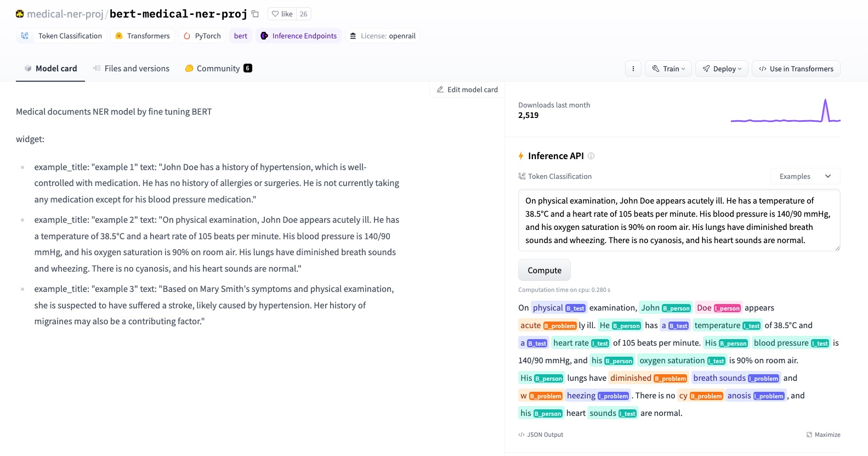This screenshot has height=456, width=868.
Task: Switch to the Community tab
Action: point(218,69)
